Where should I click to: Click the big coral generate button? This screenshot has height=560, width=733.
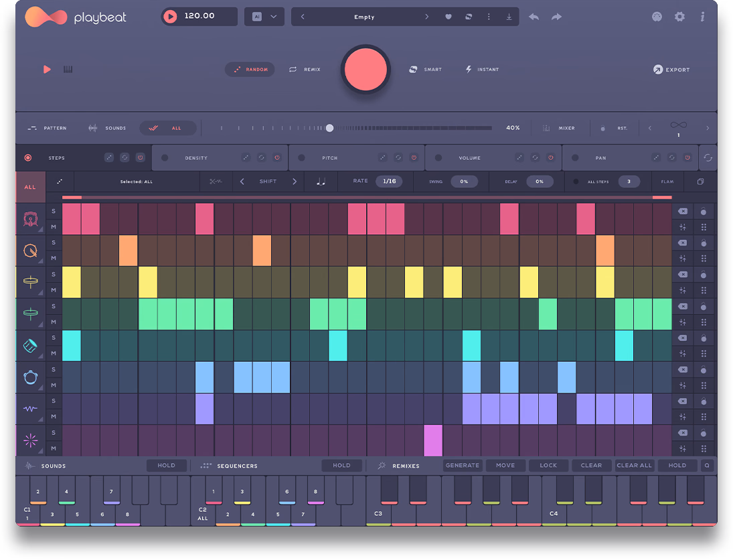coord(365,69)
